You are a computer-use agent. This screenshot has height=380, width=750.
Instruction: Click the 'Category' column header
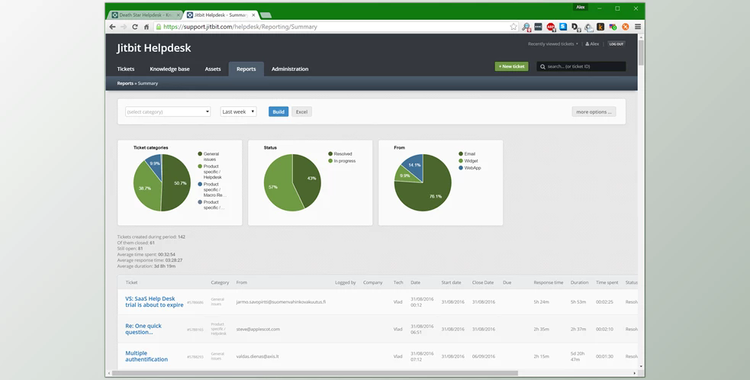220,282
